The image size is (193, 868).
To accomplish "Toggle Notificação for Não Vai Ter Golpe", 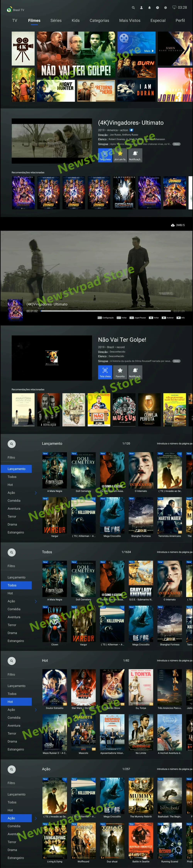I will pos(135,372).
